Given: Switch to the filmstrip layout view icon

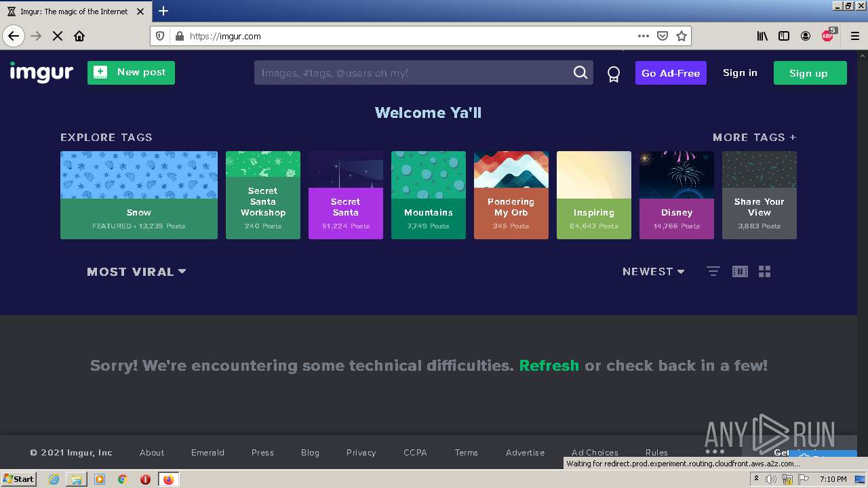Looking at the screenshot, I should [x=740, y=271].
